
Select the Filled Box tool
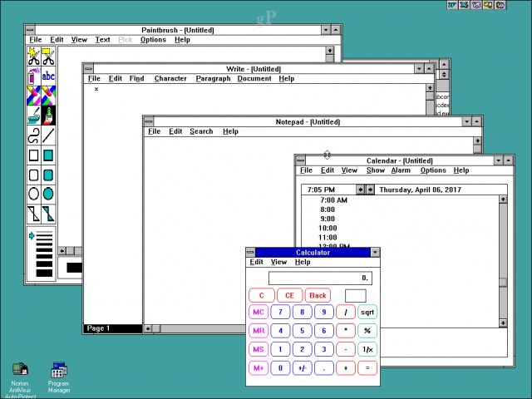point(48,155)
